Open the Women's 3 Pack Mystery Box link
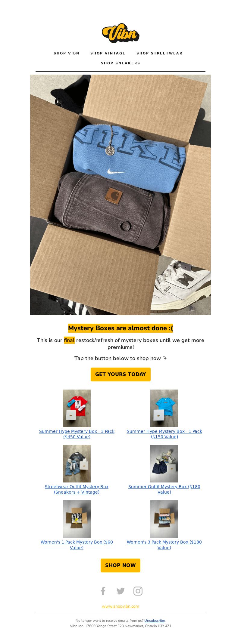 pyautogui.click(x=164, y=545)
